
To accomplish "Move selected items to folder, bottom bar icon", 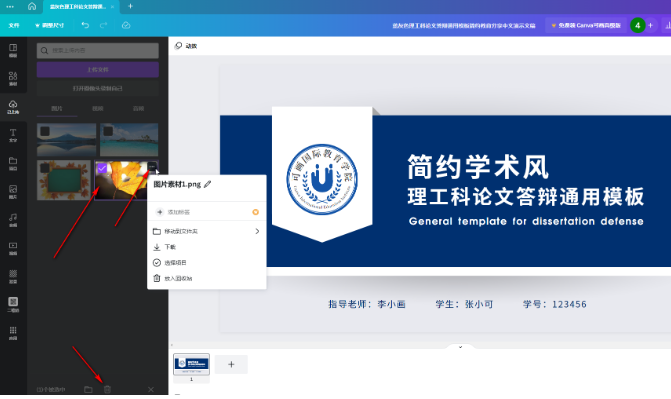I will click(x=88, y=389).
